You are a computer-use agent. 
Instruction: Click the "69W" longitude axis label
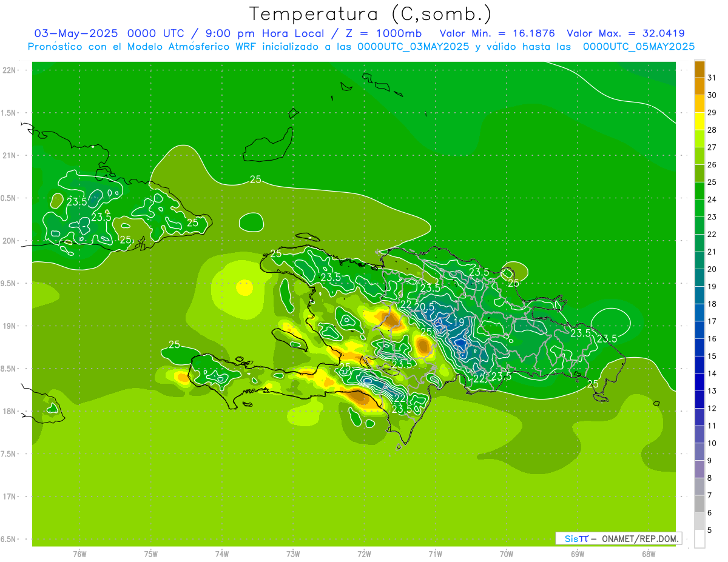point(577,554)
